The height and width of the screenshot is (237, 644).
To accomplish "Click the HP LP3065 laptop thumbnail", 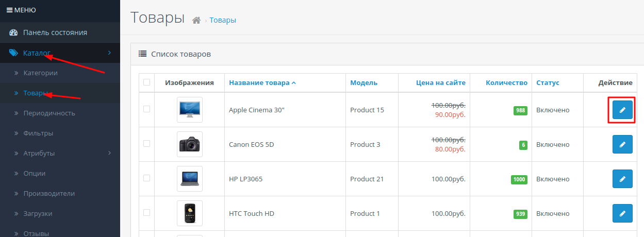I will pos(189,179).
